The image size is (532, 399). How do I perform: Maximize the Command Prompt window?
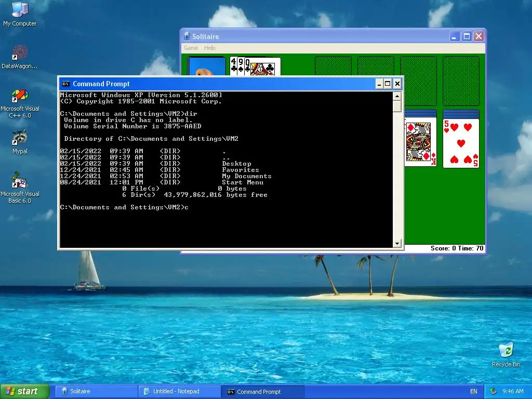[x=388, y=84]
